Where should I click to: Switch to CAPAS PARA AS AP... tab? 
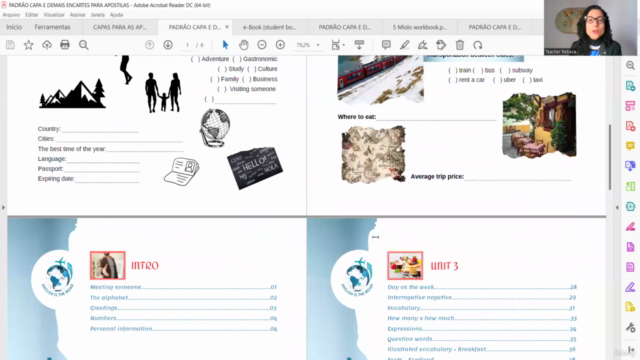pyautogui.click(x=120, y=27)
